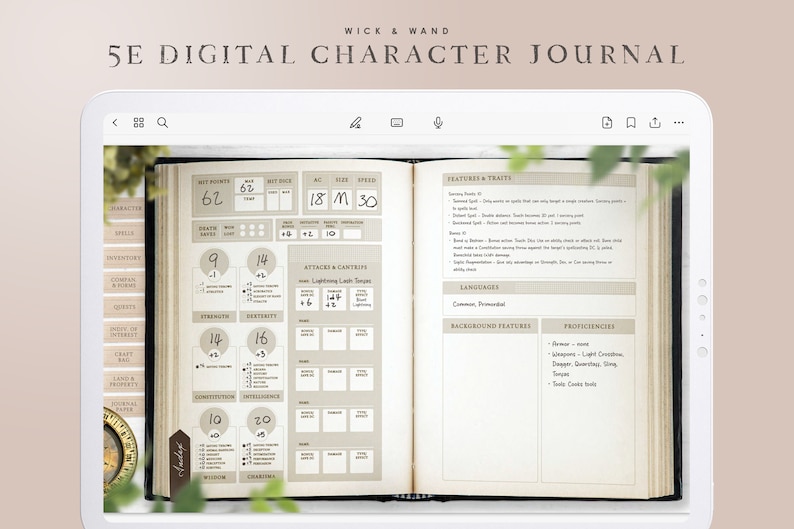Edit the Prof Bonus +4 field
The width and height of the screenshot is (794, 529).
tap(287, 234)
